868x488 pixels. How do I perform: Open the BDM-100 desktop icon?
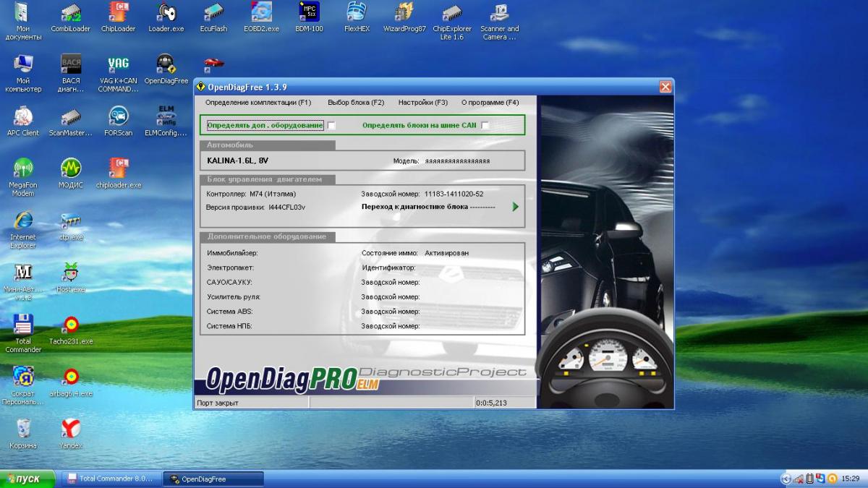click(309, 18)
